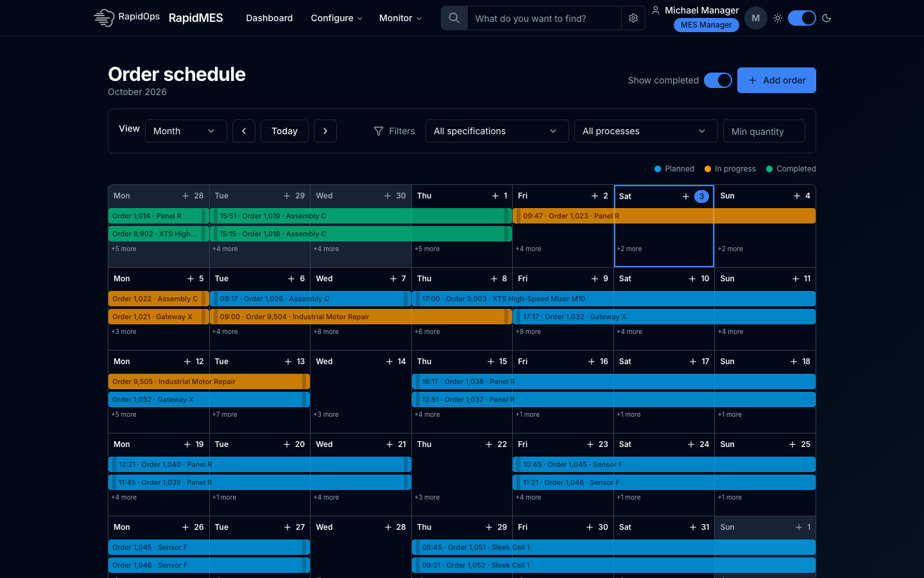Click the search magnifier icon

pyautogui.click(x=454, y=18)
